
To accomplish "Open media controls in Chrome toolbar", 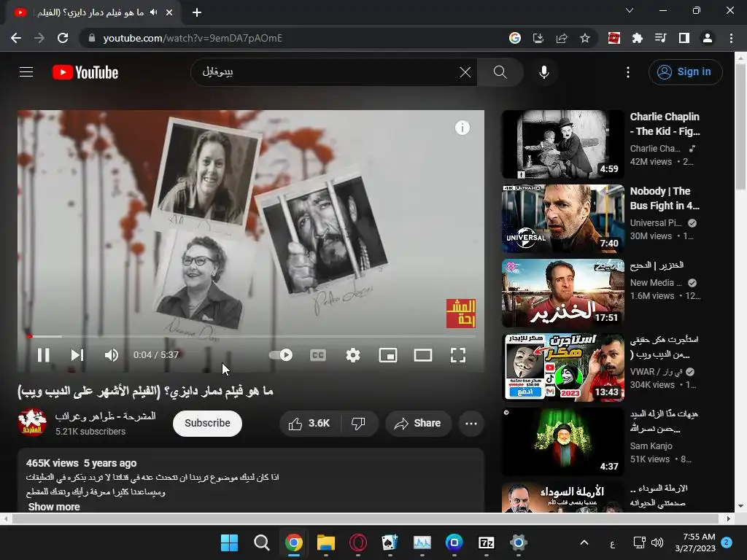I will click(661, 38).
